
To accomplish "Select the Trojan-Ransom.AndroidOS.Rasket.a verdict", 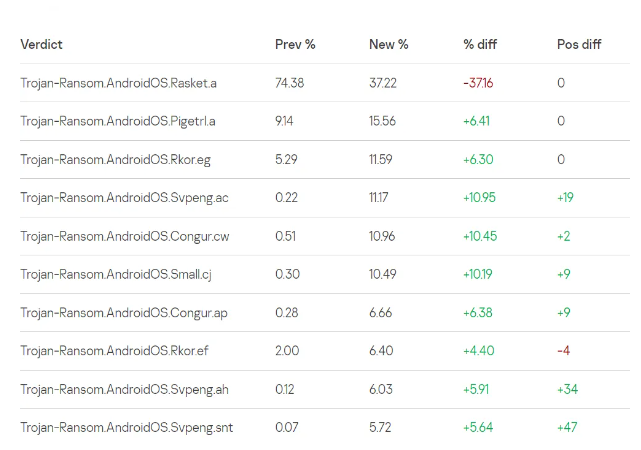I will point(118,83).
